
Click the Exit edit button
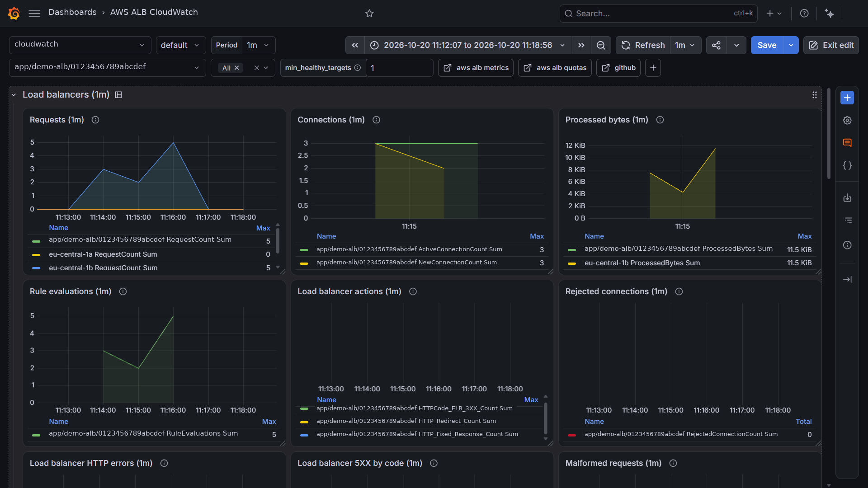(x=831, y=45)
